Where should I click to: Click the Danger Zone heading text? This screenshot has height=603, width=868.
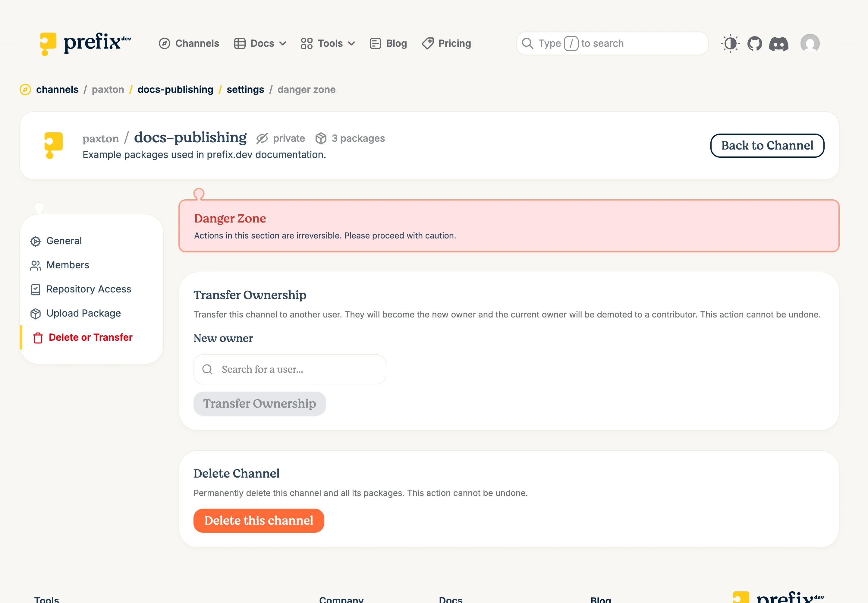[230, 218]
